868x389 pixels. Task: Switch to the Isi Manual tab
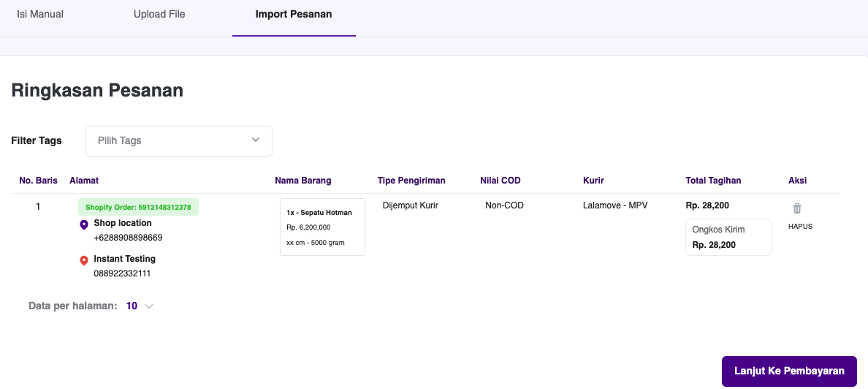click(40, 15)
